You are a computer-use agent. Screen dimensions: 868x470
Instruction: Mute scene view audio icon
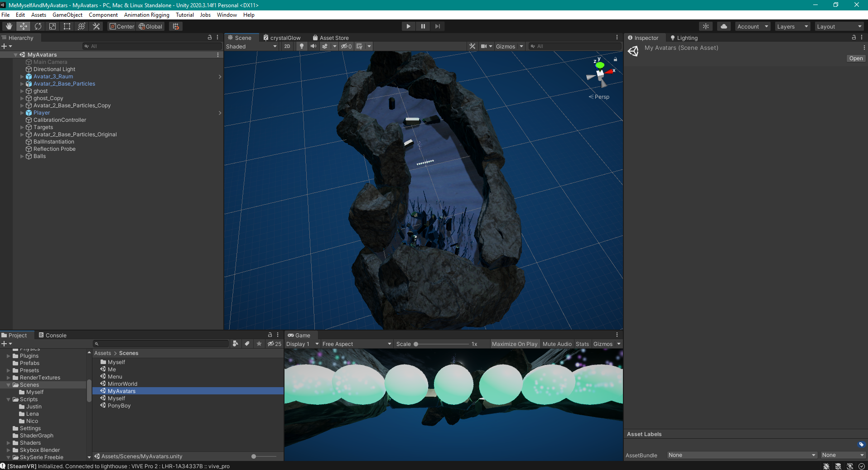point(313,46)
